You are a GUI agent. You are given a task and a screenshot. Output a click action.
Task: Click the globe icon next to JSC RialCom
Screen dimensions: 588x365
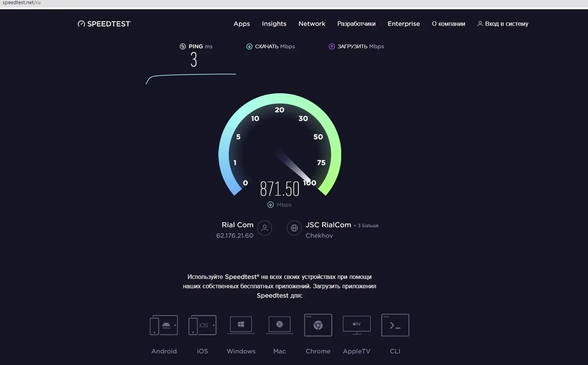pos(294,228)
